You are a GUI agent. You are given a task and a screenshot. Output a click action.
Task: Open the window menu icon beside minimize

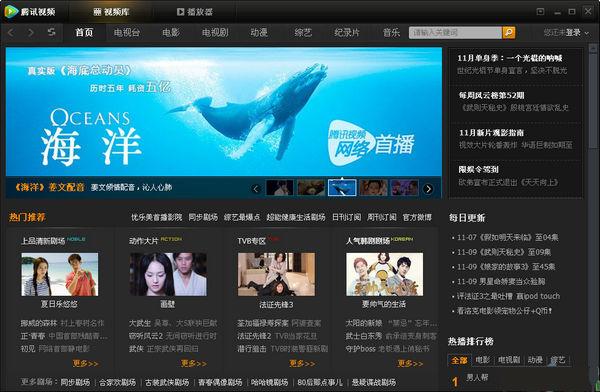coord(540,11)
